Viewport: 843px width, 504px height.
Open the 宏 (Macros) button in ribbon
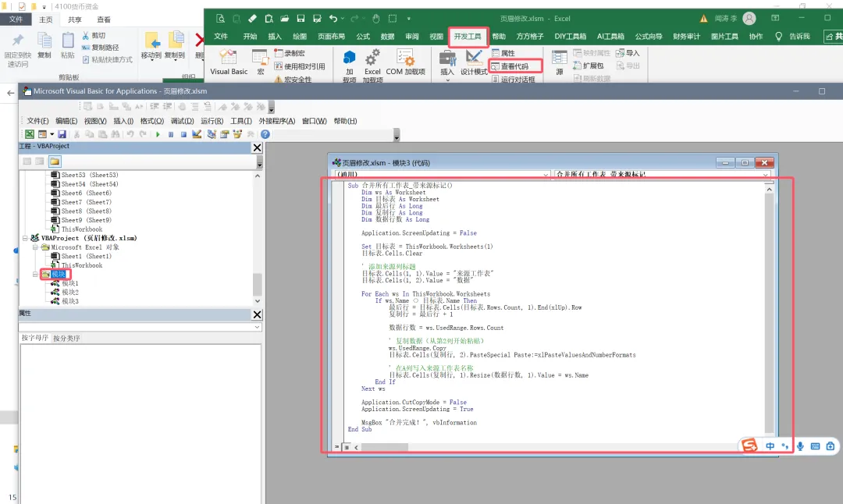[x=260, y=62]
